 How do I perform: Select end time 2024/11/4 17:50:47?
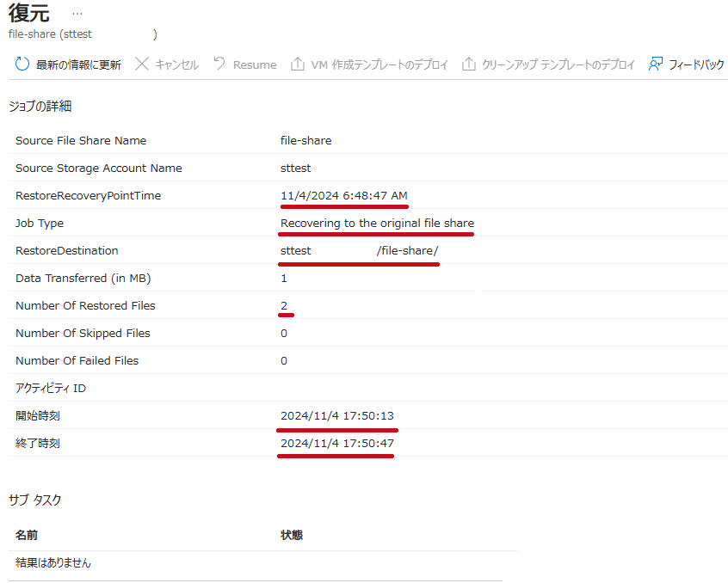[x=337, y=444]
